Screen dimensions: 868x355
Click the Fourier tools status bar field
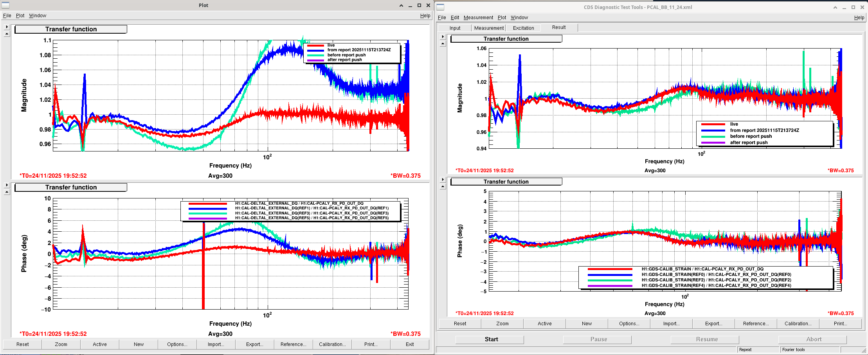click(809, 350)
